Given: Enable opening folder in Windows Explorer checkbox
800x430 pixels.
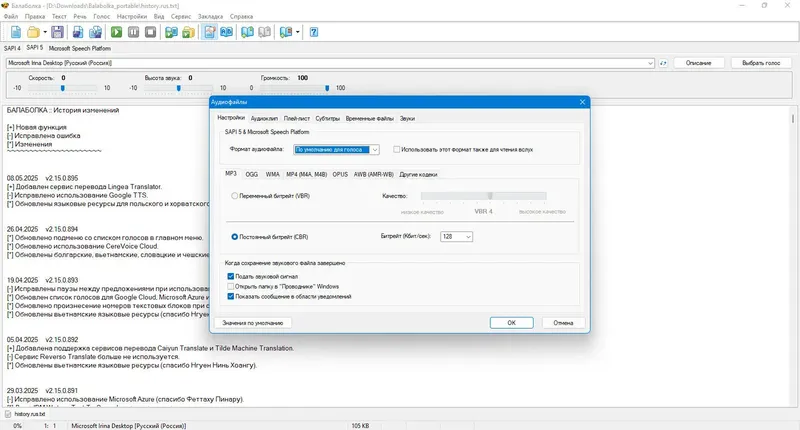Looking at the screenshot, I should 231,286.
